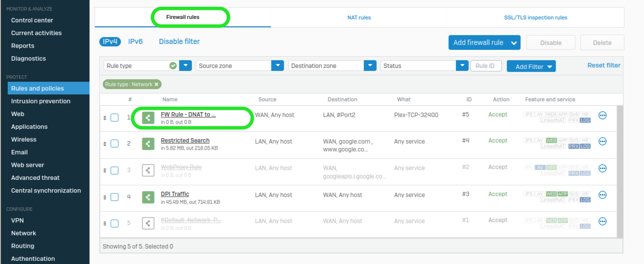This screenshot has width=644, height=264.
Task: Open the Destination zone filter dropdown
Action: (x=370, y=65)
